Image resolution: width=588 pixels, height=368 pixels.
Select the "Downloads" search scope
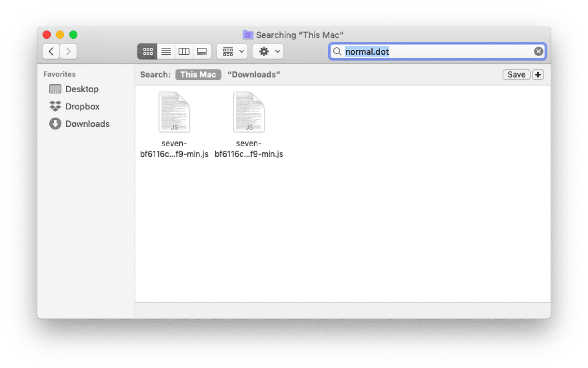[254, 75]
